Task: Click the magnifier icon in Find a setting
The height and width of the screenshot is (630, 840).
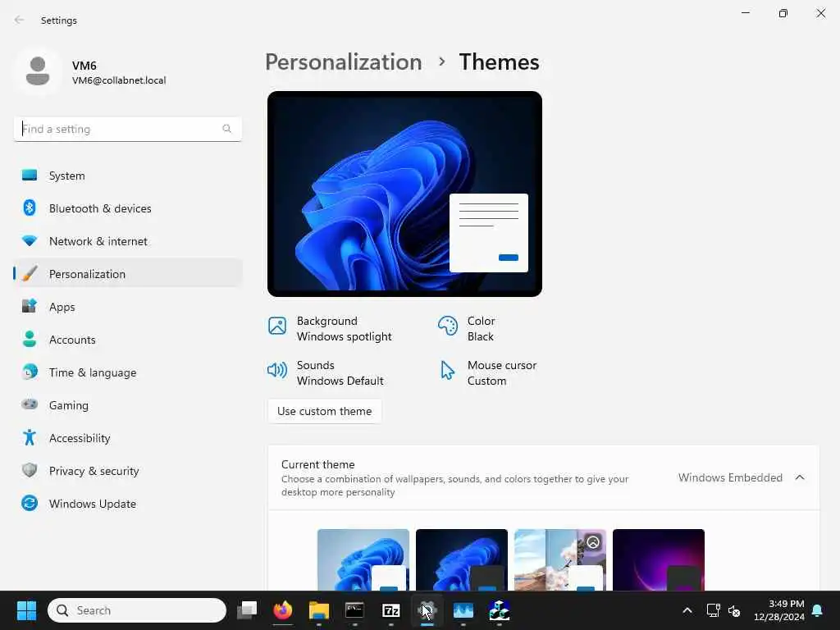Action: pyautogui.click(x=226, y=129)
